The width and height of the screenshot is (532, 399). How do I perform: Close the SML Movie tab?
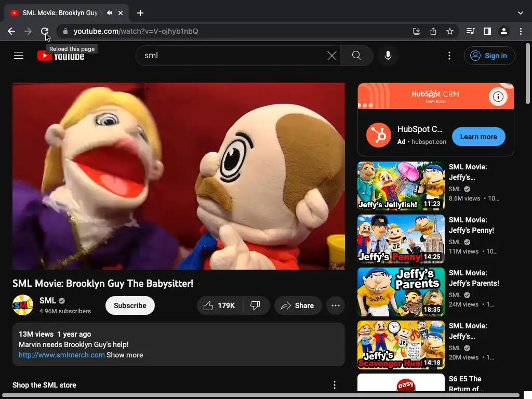pos(121,13)
